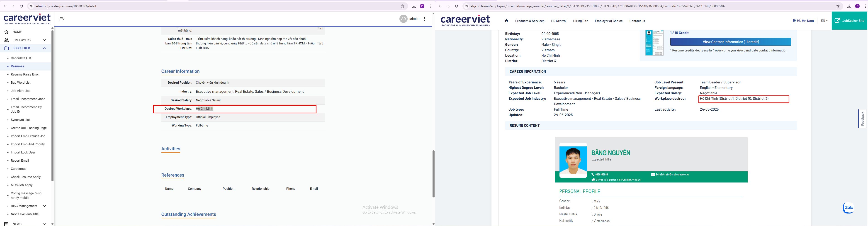This screenshot has width=868, height=226.
Task: Open the Zalo chat bubble
Action: [849, 207]
